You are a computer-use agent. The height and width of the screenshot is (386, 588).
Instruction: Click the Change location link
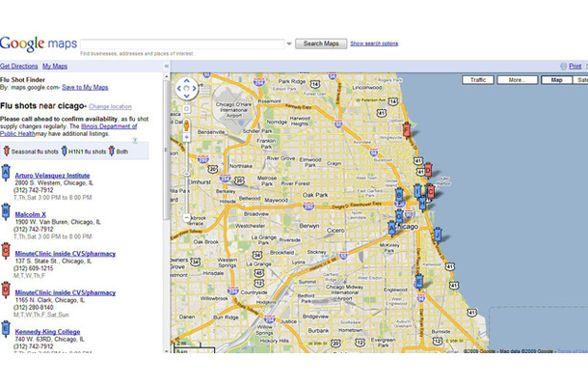pyautogui.click(x=110, y=107)
